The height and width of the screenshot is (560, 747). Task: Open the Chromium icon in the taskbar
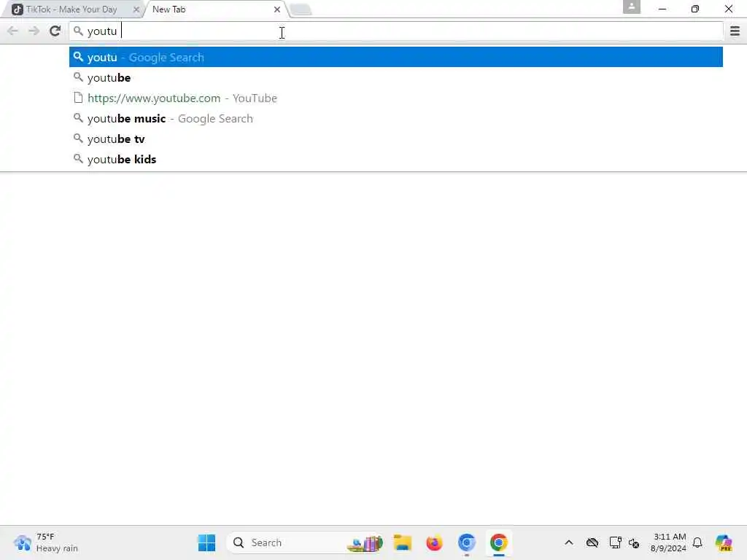click(x=466, y=542)
